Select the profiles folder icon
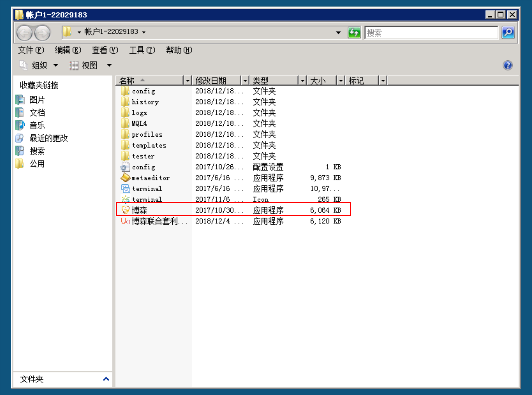 click(x=125, y=134)
